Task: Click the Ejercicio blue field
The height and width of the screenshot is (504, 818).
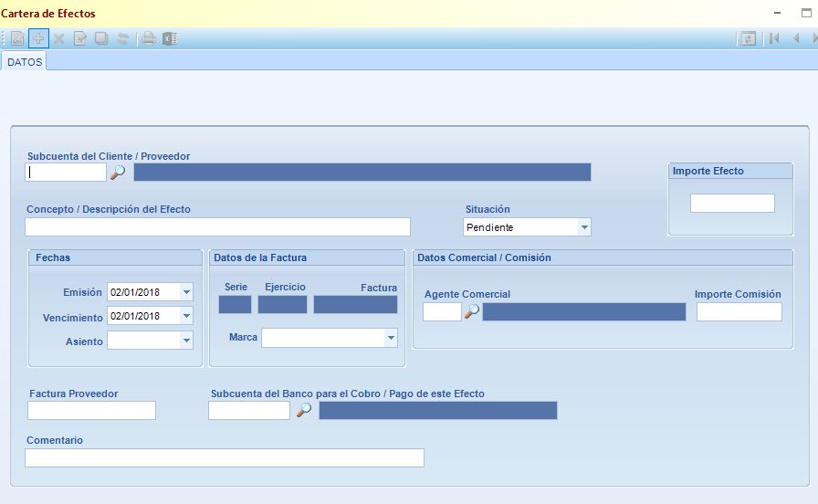Action: (282, 305)
